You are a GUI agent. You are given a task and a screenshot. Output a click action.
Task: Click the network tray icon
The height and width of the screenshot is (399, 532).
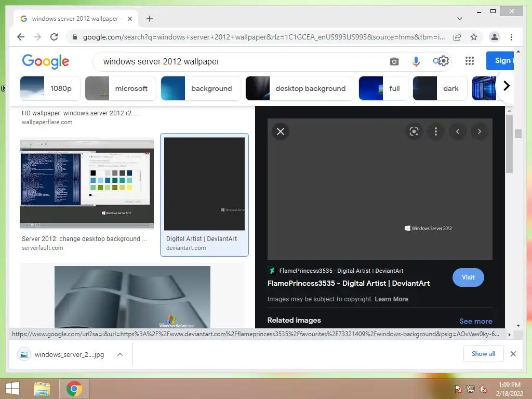471,389
